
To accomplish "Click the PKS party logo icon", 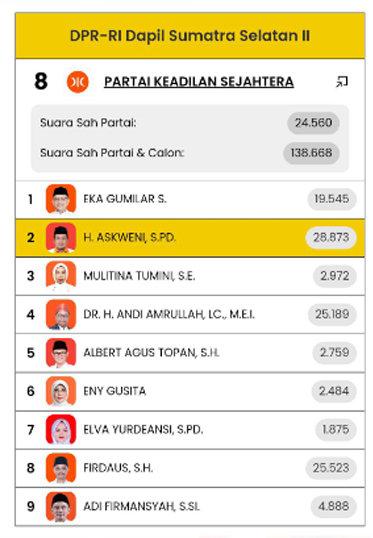I will [x=78, y=82].
